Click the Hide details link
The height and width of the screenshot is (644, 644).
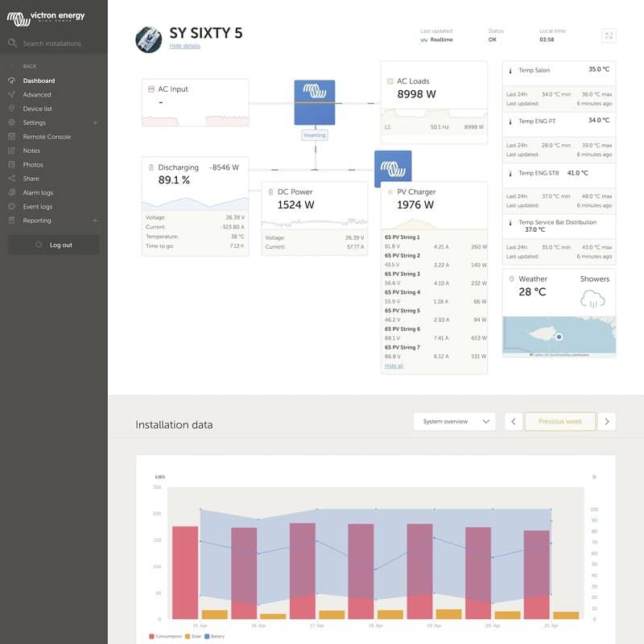pos(184,46)
